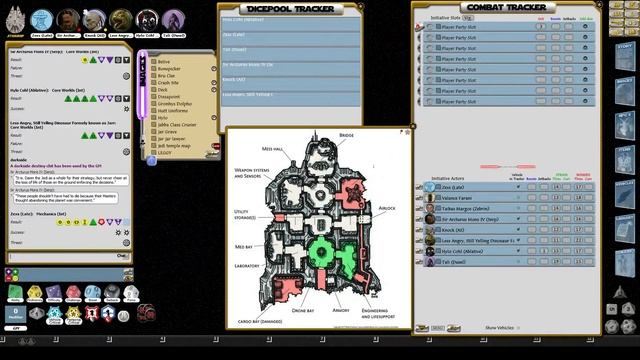Click the red crossed-swords token icon

[92, 314]
